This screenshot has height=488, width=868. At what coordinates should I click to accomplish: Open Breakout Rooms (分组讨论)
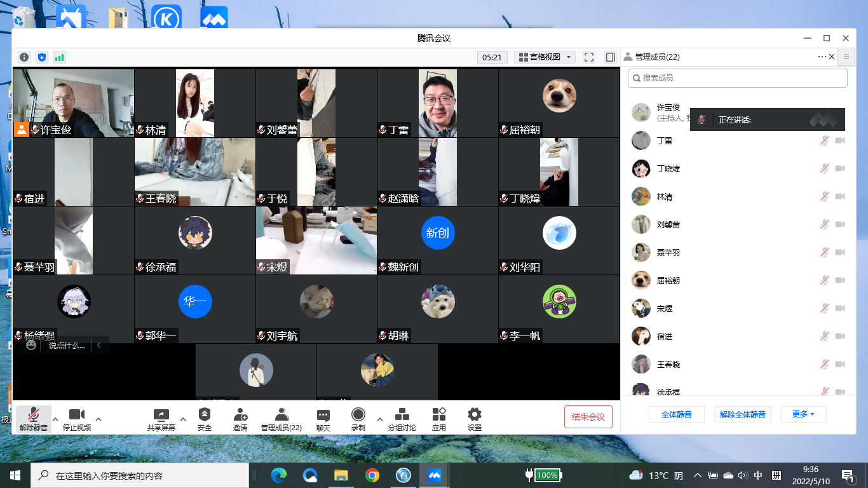click(x=402, y=419)
